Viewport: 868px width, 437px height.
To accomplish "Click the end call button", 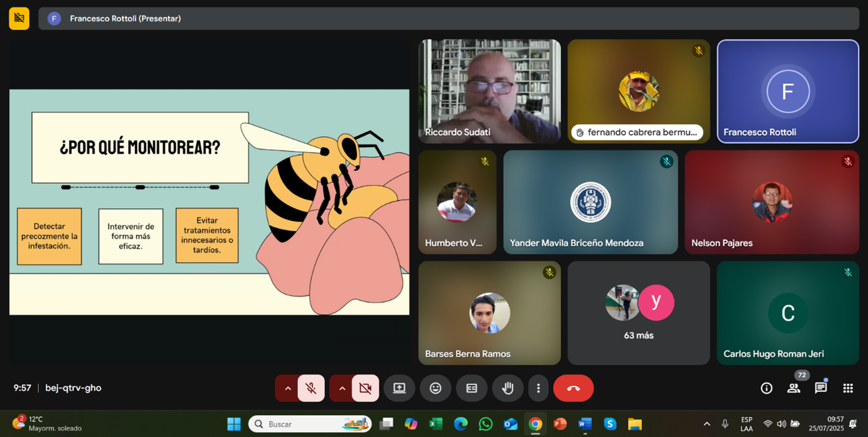I will [x=573, y=388].
